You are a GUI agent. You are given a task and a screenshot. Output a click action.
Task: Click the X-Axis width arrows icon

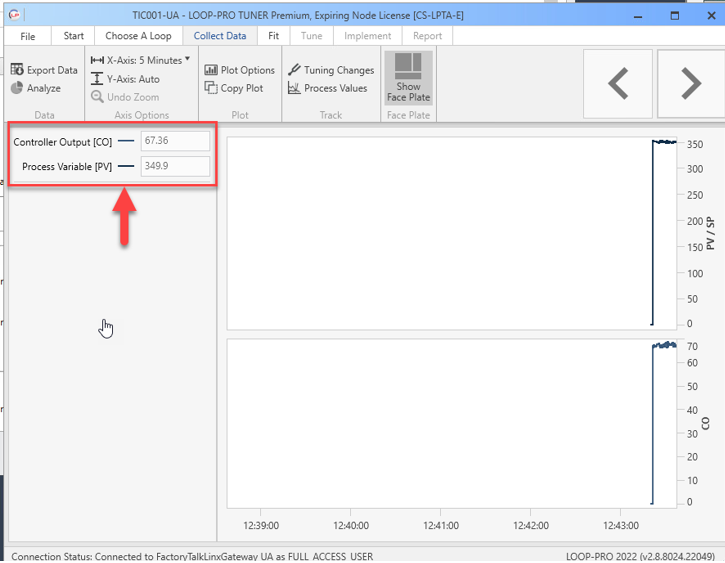tap(97, 60)
